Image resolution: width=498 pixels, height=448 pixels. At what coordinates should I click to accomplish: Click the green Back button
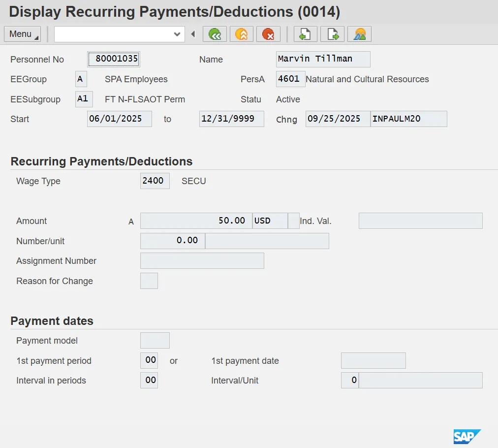coord(215,34)
